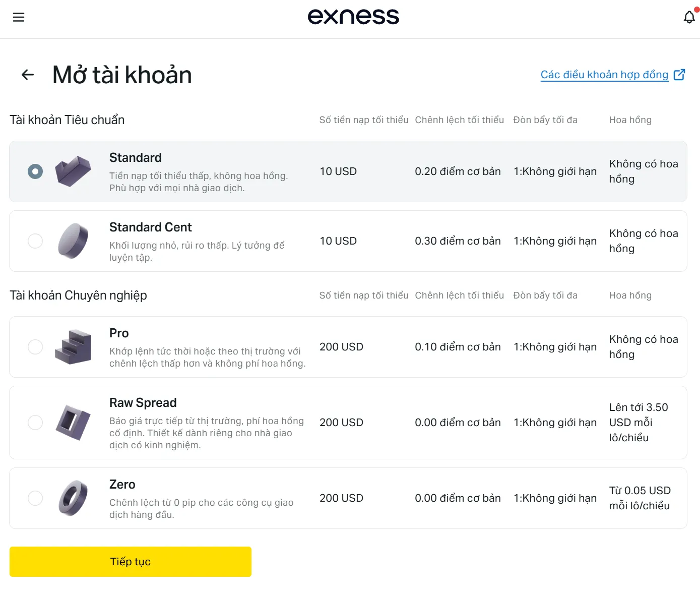Viewport: 700px width, 595px height.
Task: Click the Zero account commission text
Action: [x=640, y=498]
